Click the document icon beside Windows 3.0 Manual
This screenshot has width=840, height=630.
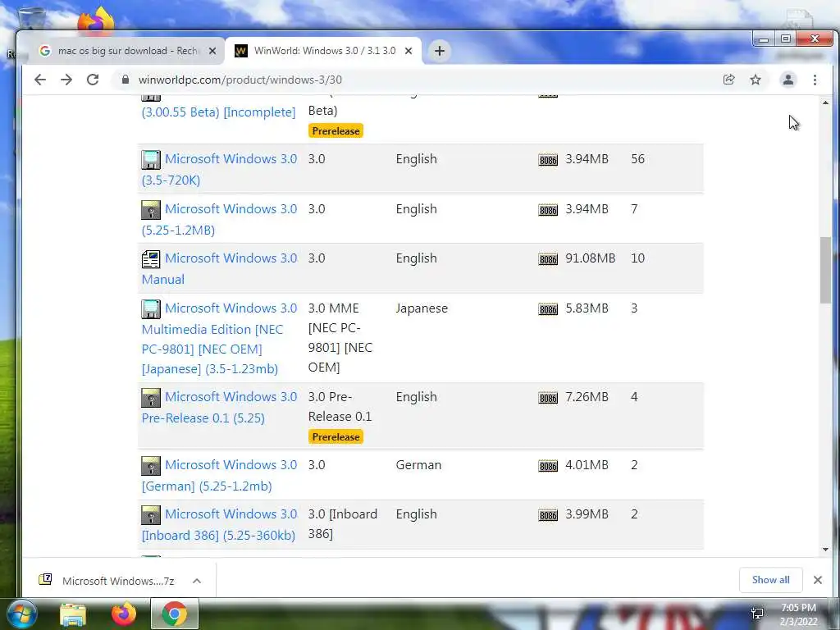click(x=151, y=258)
